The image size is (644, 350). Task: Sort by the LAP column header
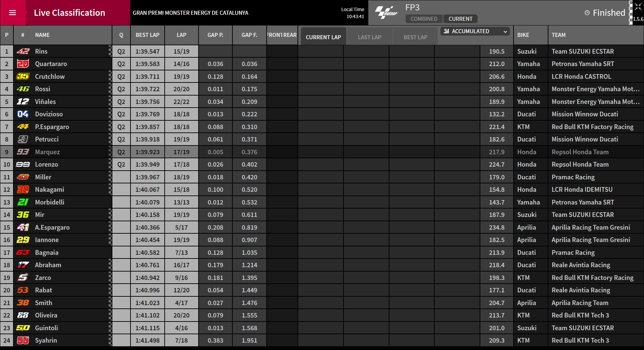(181, 35)
